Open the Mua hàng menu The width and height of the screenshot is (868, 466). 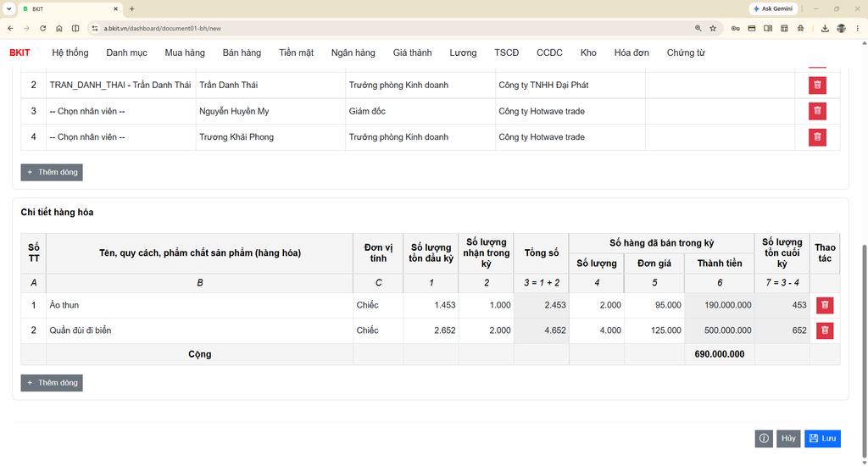tap(185, 53)
